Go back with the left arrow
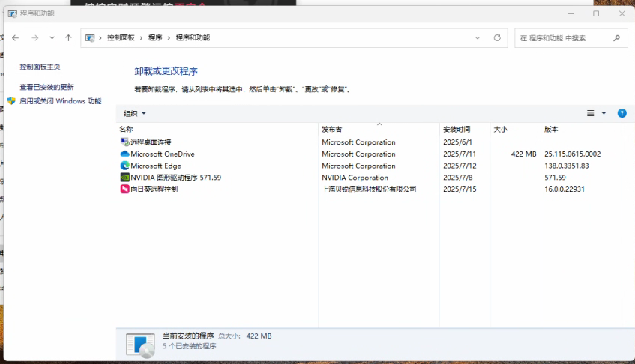This screenshot has height=364, width=635. [x=16, y=38]
